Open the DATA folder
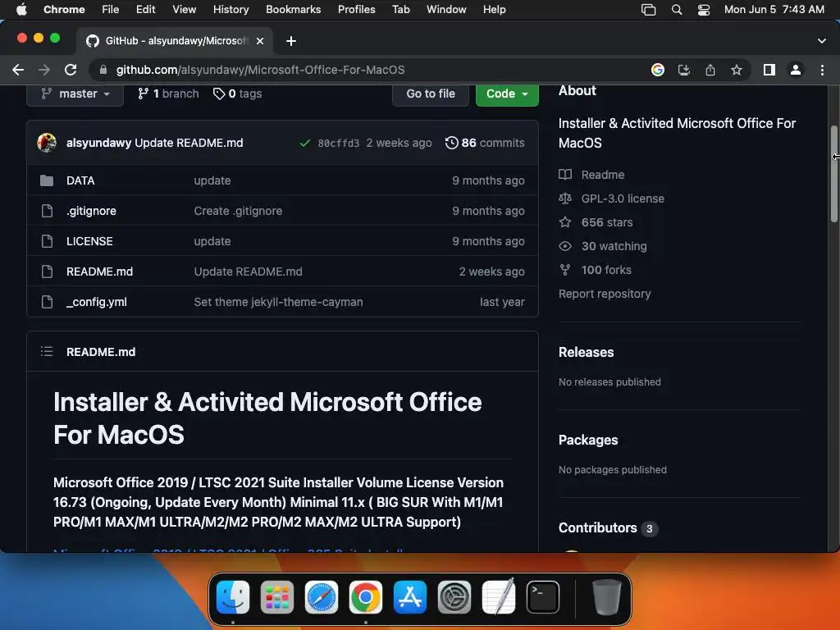Screen dimensions: 840x630 click(80, 180)
